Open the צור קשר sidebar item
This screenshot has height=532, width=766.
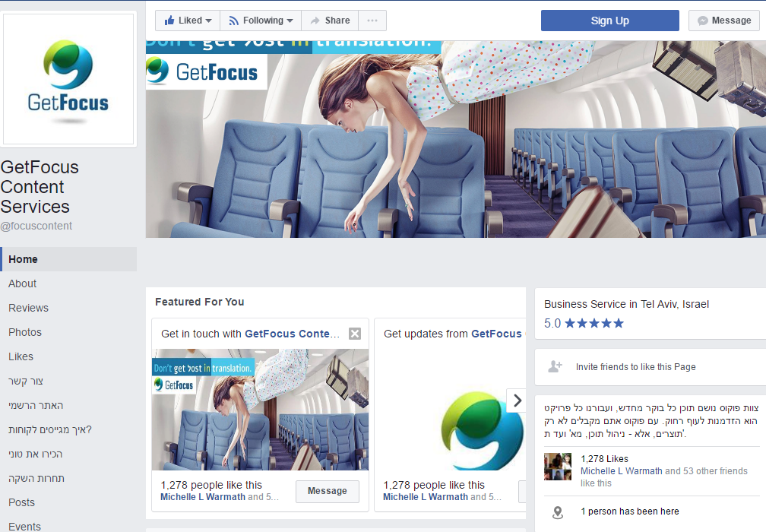[25, 381]
